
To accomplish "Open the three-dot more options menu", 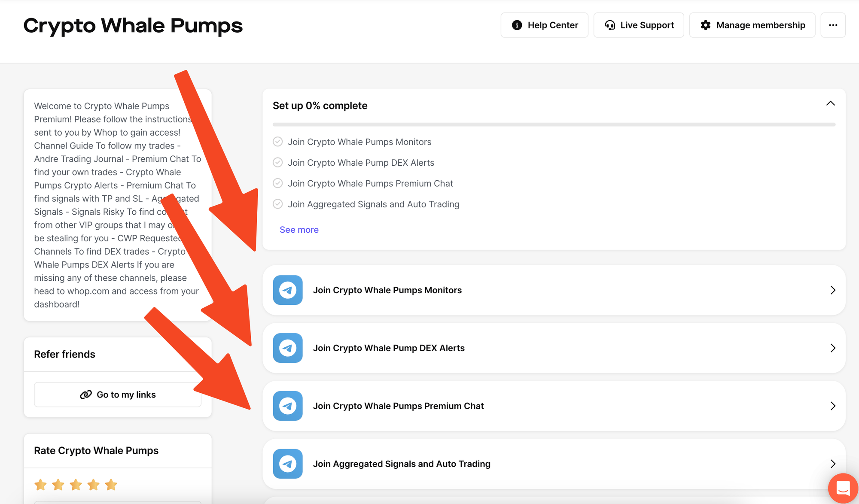I will tap(833, 25).
